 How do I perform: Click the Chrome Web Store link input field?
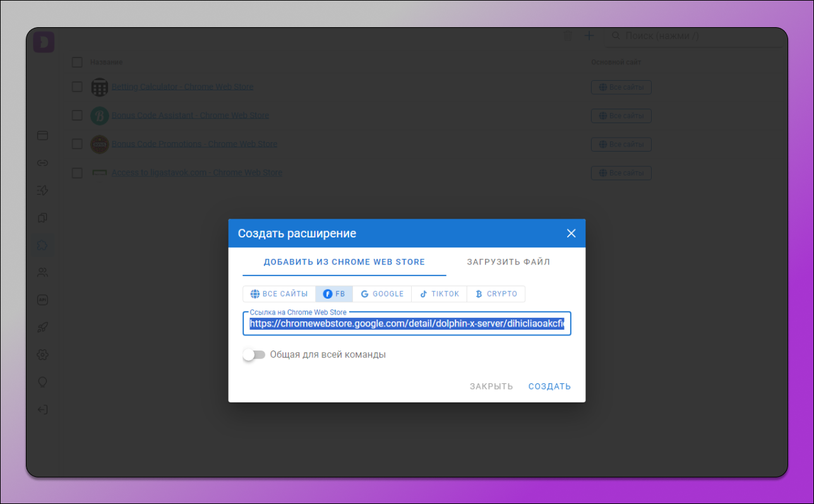click(407, 324)
